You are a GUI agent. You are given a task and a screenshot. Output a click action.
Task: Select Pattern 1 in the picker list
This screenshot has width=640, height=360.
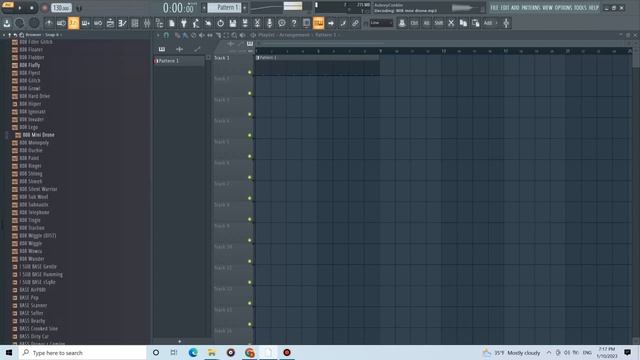(179, 61)
